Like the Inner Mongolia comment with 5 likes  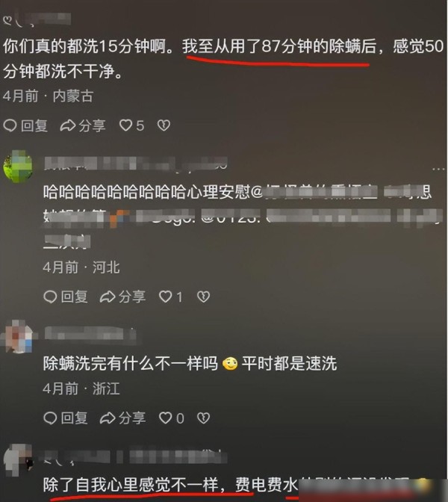pos(125,125)
